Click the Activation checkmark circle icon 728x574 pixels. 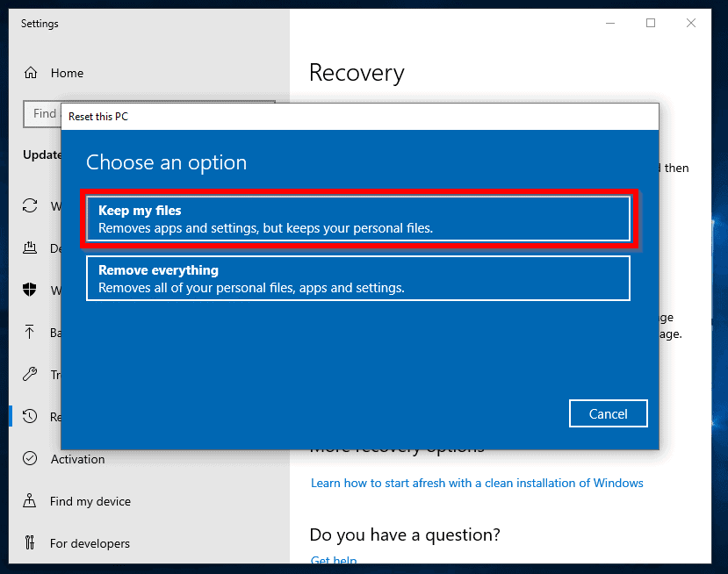click(30, 458)
